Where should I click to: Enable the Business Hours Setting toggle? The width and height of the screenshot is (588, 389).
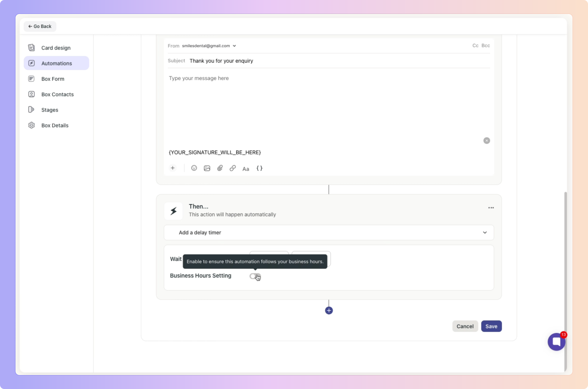click(255, 276)
